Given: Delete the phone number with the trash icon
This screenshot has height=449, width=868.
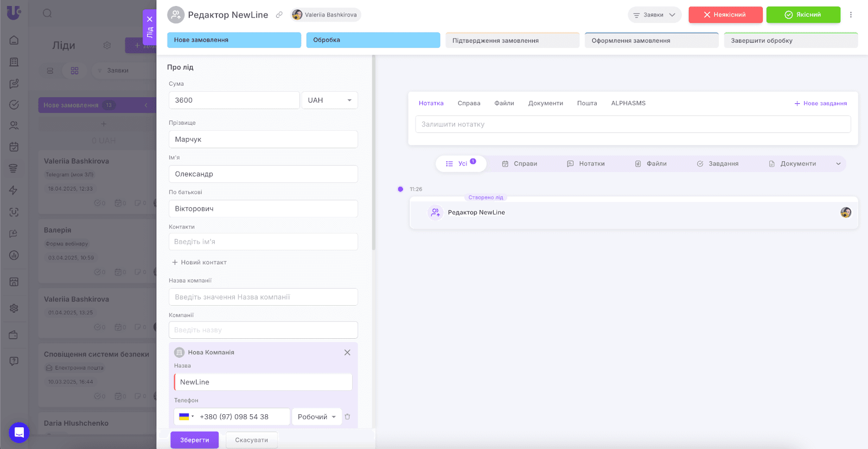Looking at the screenshot, I should tap(347, 416).
